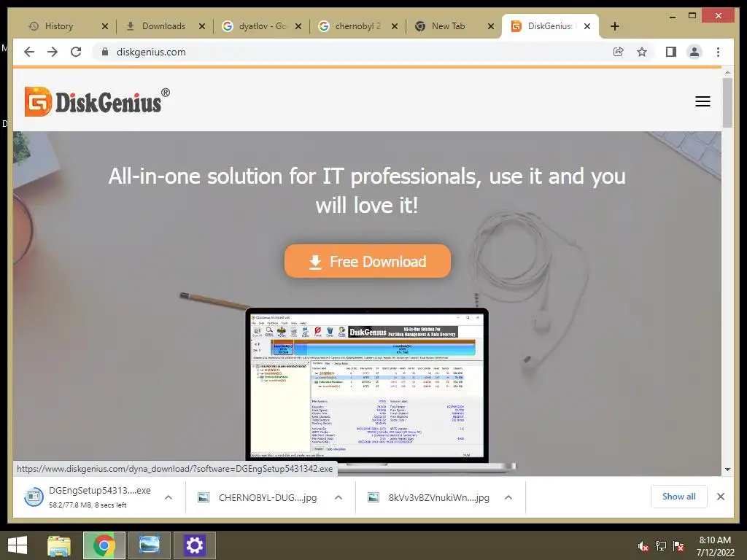The height and width of the screenshot is (560, 747).
Task: Click the page scrollbar up arrow
Action: [x=727, y=72]
